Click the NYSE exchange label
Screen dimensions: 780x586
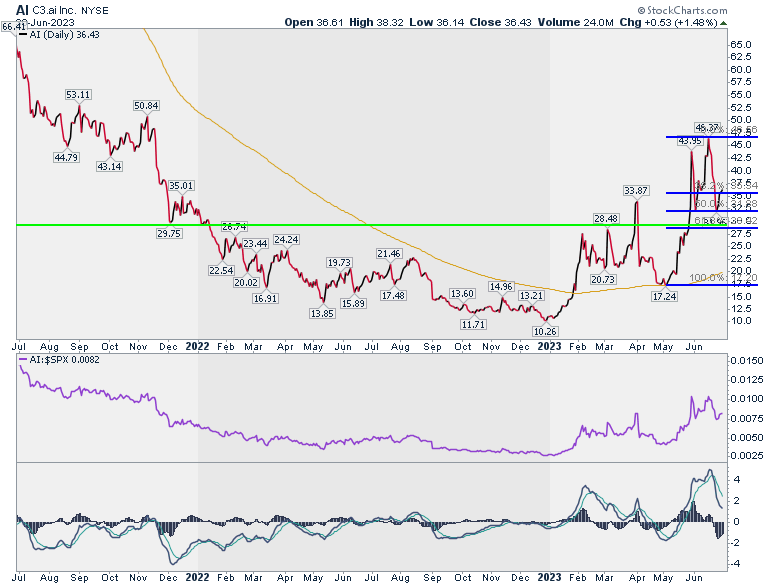click(x=94, y=10)
